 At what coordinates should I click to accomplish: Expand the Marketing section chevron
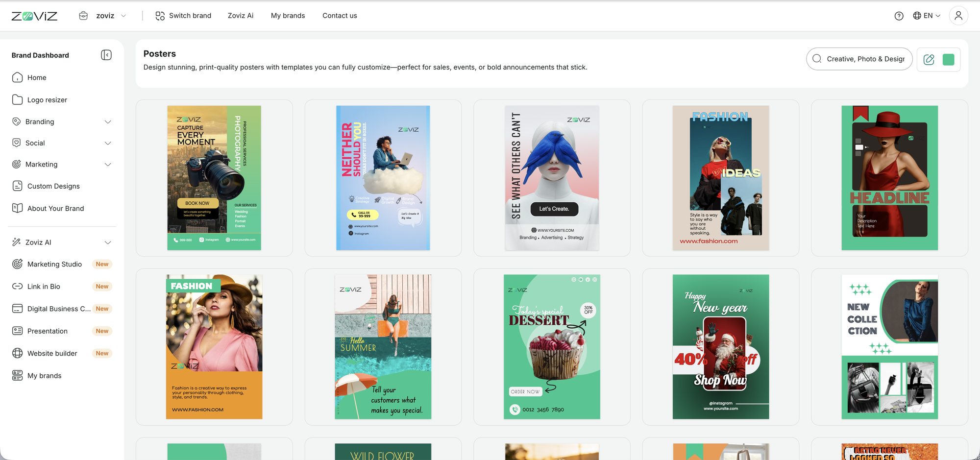pyautogui.click(x=108, y=164)
